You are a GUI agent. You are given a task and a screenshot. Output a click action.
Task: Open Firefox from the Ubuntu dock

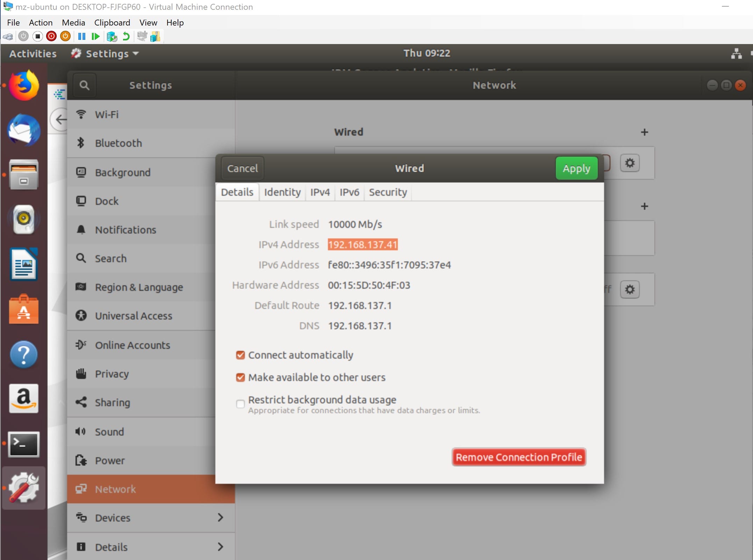[23, 85]
